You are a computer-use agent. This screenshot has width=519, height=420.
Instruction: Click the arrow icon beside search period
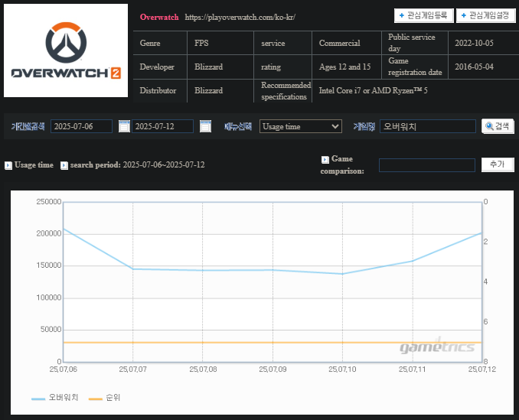(x=64, y=165)
